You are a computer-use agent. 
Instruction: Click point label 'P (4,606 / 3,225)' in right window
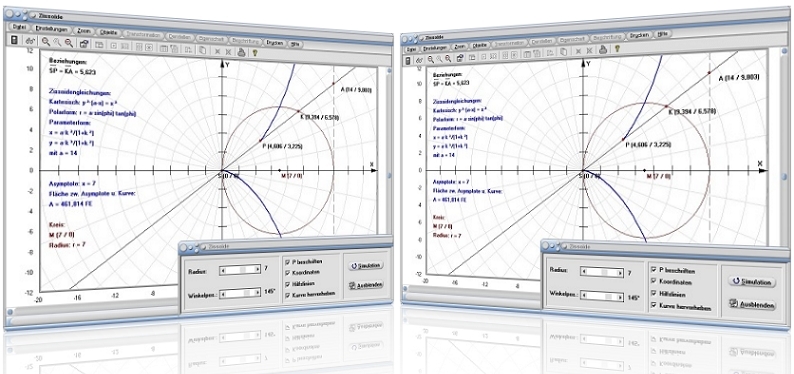pos(648,144)
